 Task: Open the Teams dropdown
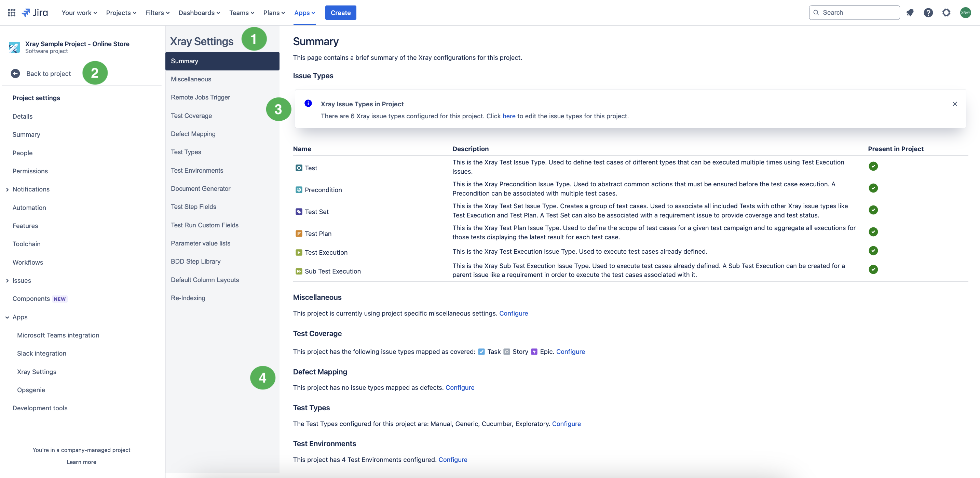tap(242, 13)
